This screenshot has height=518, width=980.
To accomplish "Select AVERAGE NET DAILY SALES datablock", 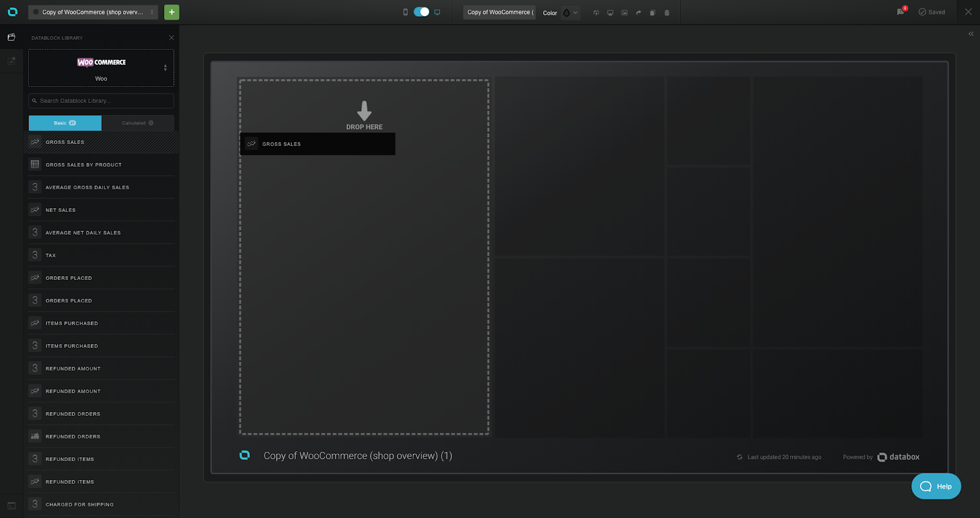I will click(x=101, y=233).
